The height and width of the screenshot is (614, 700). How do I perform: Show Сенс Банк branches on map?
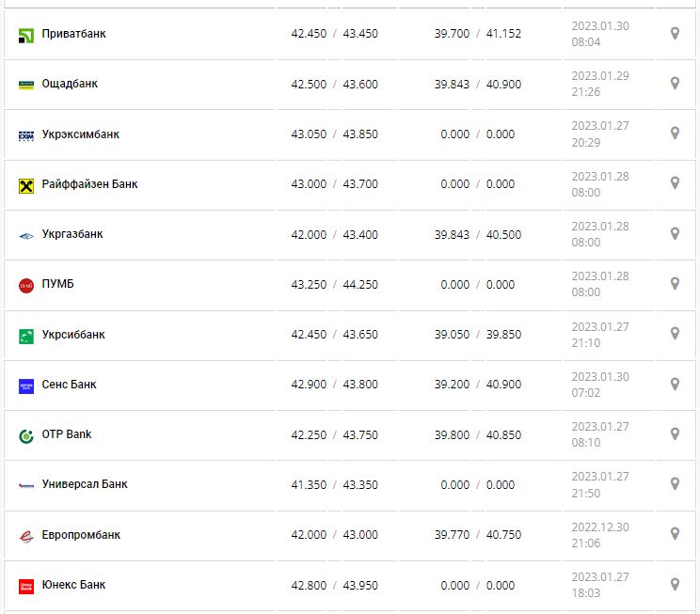coord(675,385)
